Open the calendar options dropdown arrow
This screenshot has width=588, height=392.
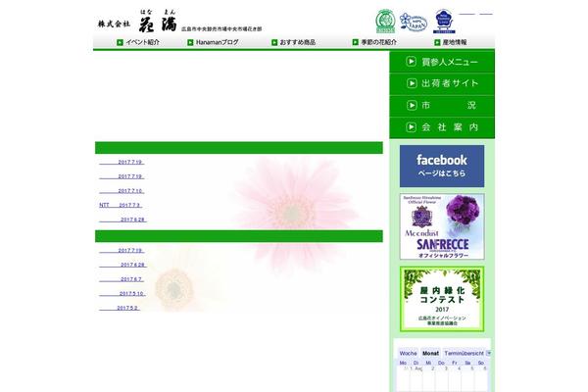click(x=489, y=353)
